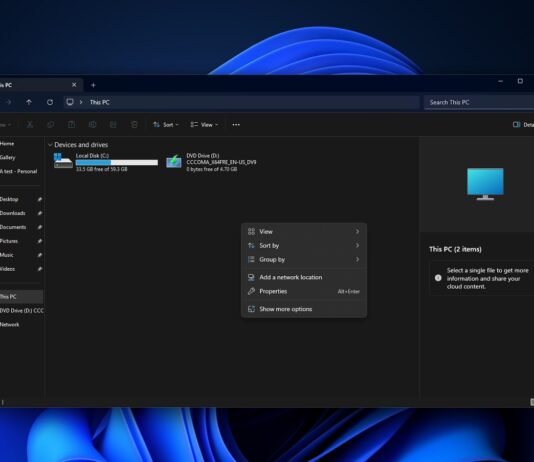Click Local Disk (C:) storage usage bar
The height and width of the screenshot is (462, 534).
point(117,162)
